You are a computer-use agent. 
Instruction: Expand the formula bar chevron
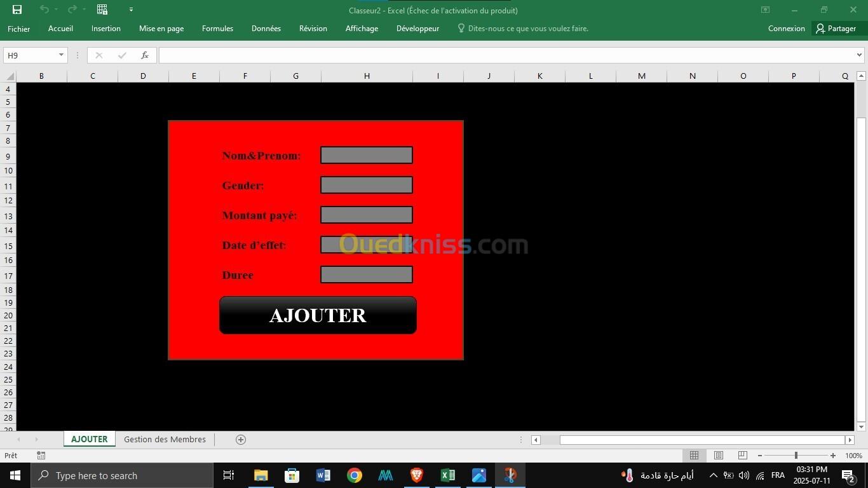coord(859,55)
